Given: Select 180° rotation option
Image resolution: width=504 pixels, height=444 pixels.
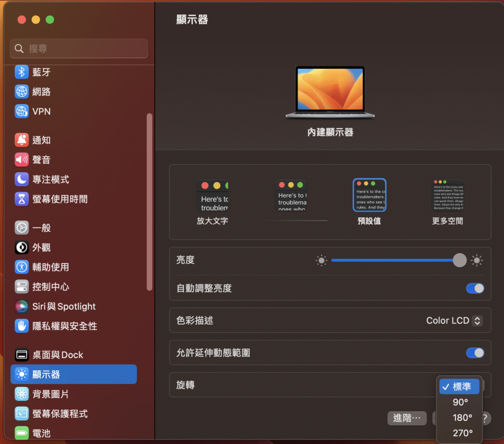Looking at the screenshot, I should (462, 417).
